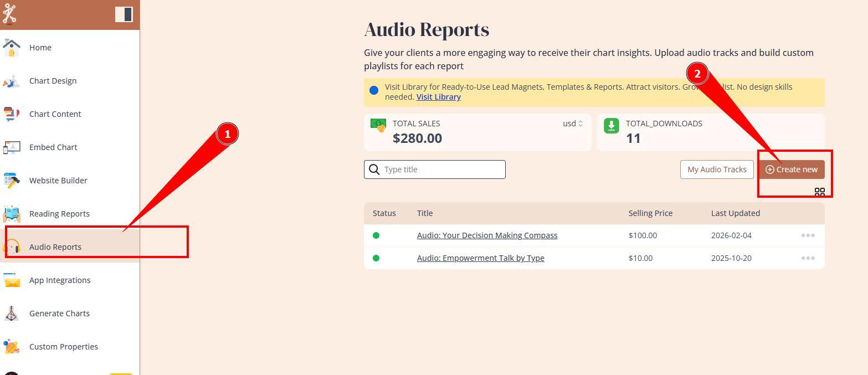Click the Chart Design icon

tap(11, 81)
